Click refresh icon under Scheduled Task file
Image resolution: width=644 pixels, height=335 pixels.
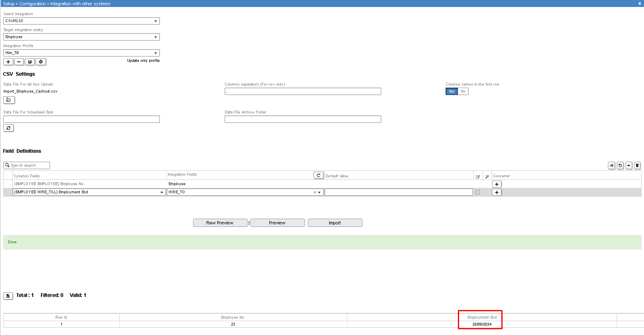tap(9, 128)
